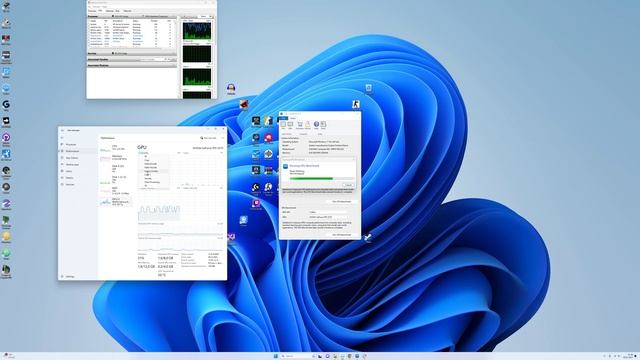Open File menu in Resource Monitor

tap(89, 7)
